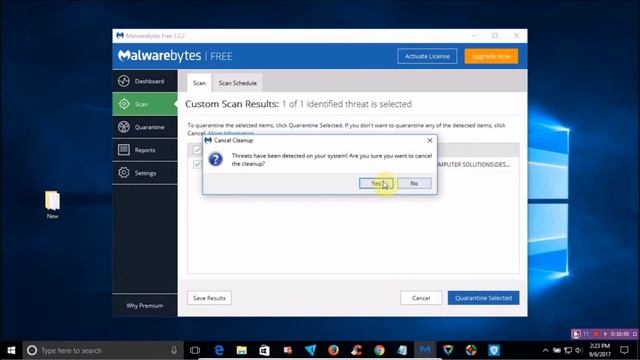The image size is (640, 360).
Task: Minimize the Malwarebytes window
Action: tap(474, 36)
